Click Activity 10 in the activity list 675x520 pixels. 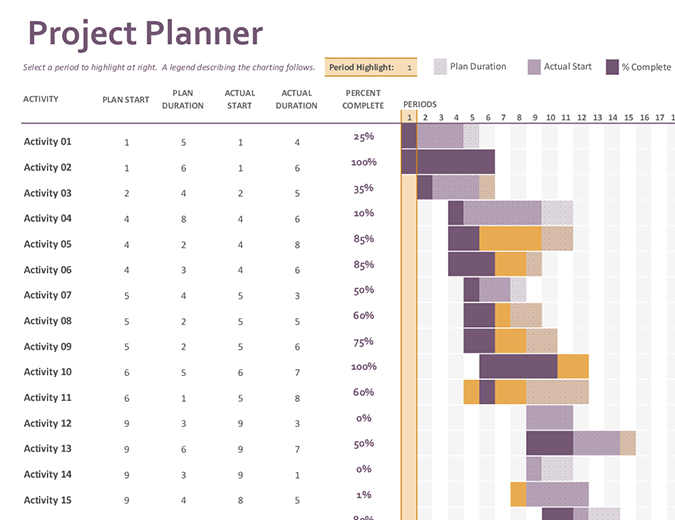click(48, 372)
